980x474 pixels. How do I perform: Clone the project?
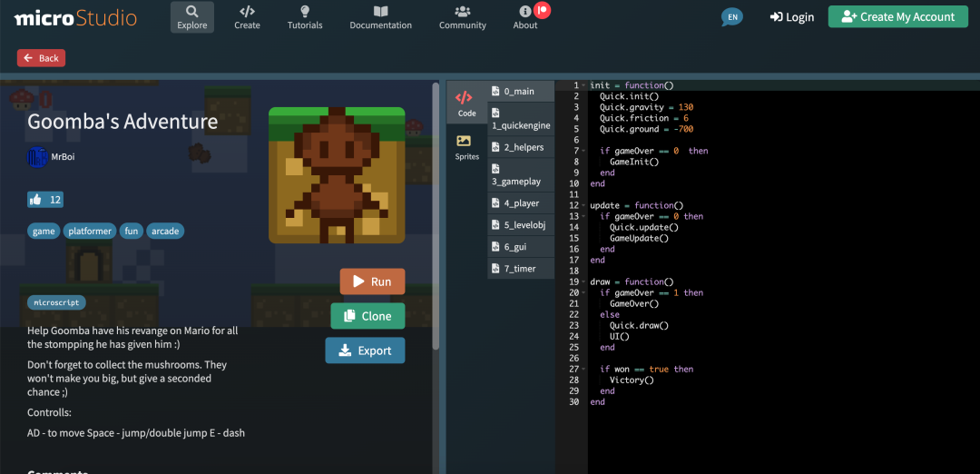367,316
